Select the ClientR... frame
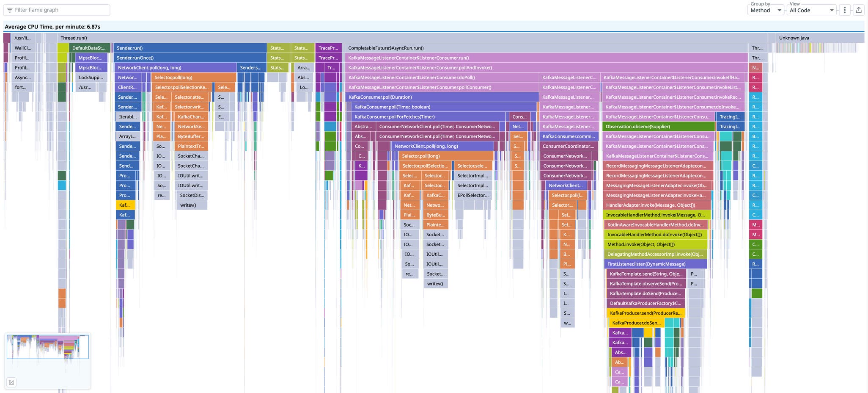868x393 pixels. tap(128, 87)
